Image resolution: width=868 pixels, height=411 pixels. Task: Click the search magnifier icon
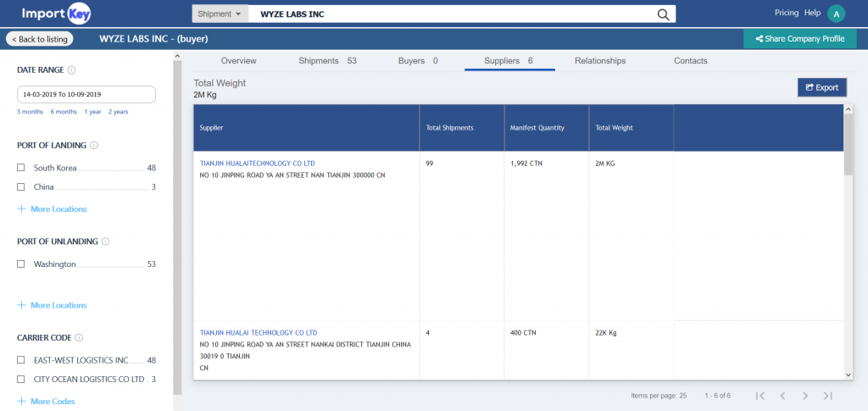(x=663, y=14)
